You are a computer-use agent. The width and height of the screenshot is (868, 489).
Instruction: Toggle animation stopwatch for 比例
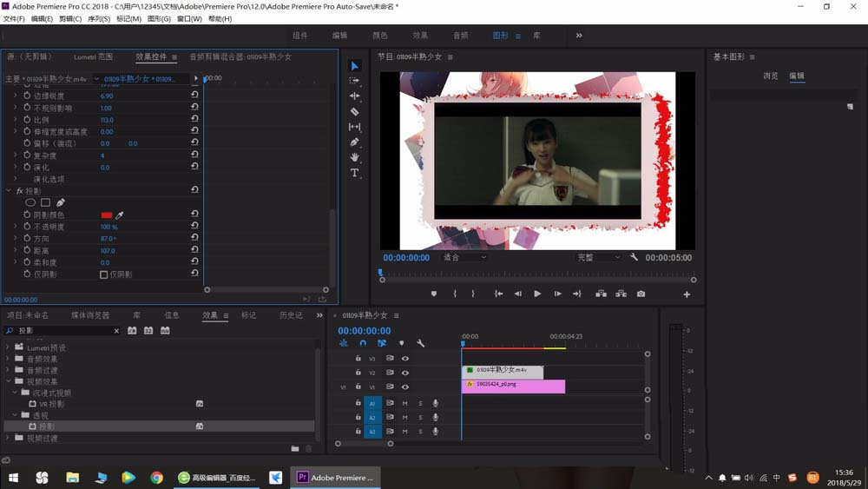[27, 119]
